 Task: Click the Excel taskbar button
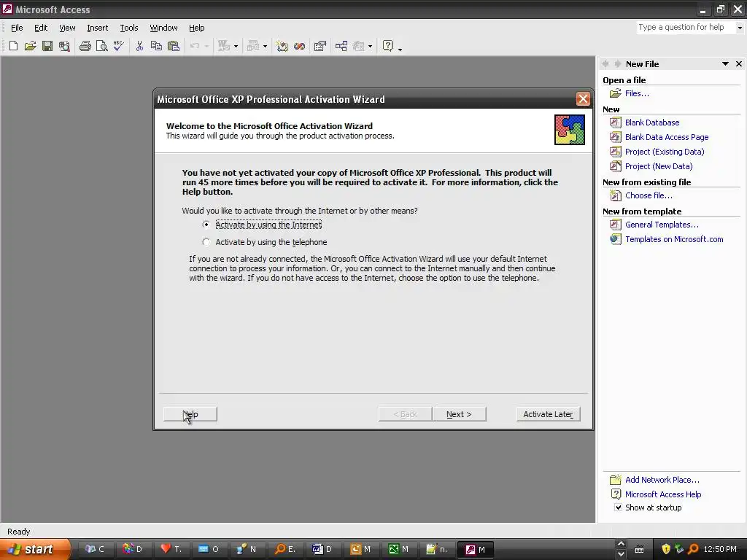399,549
